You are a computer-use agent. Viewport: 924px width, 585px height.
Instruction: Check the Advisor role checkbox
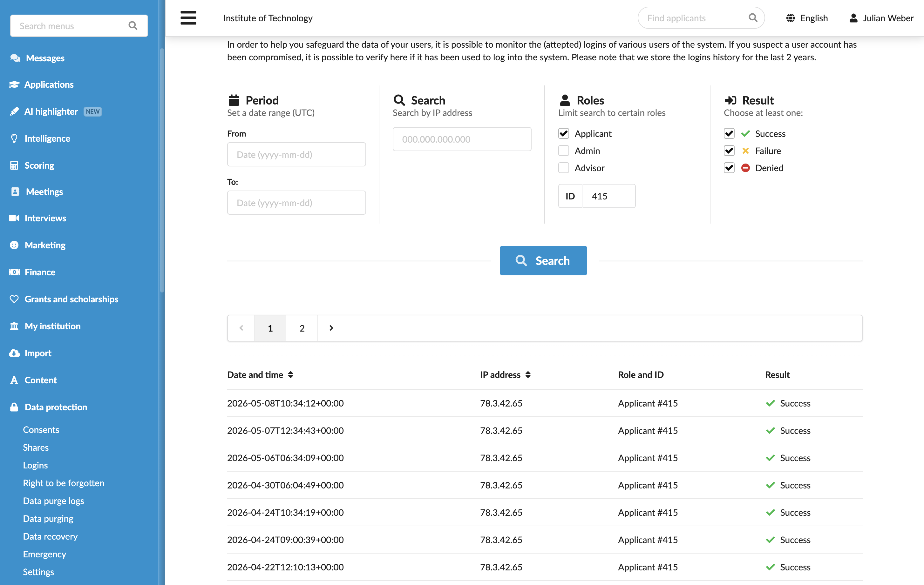[x=564, y=168]
